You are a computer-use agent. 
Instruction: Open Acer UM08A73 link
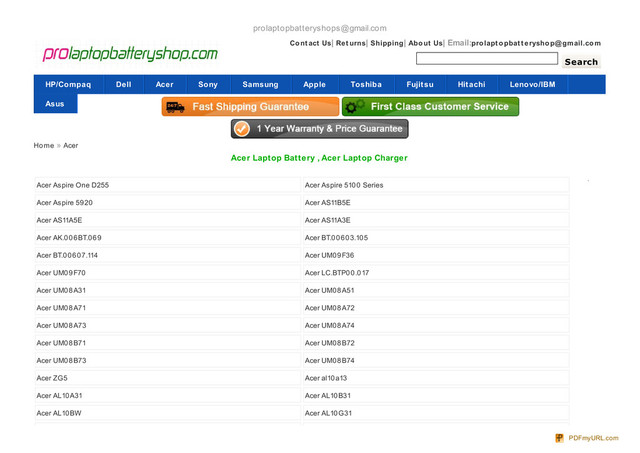point(61,326)
